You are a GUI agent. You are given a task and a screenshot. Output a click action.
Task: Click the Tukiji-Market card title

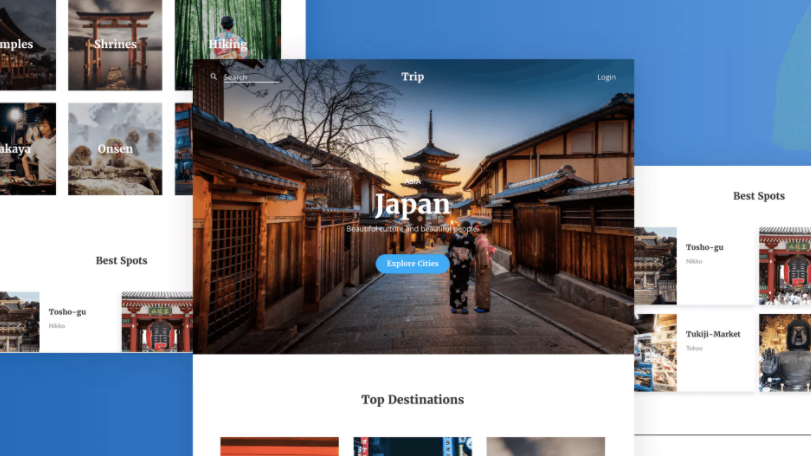tap(713, 334)
